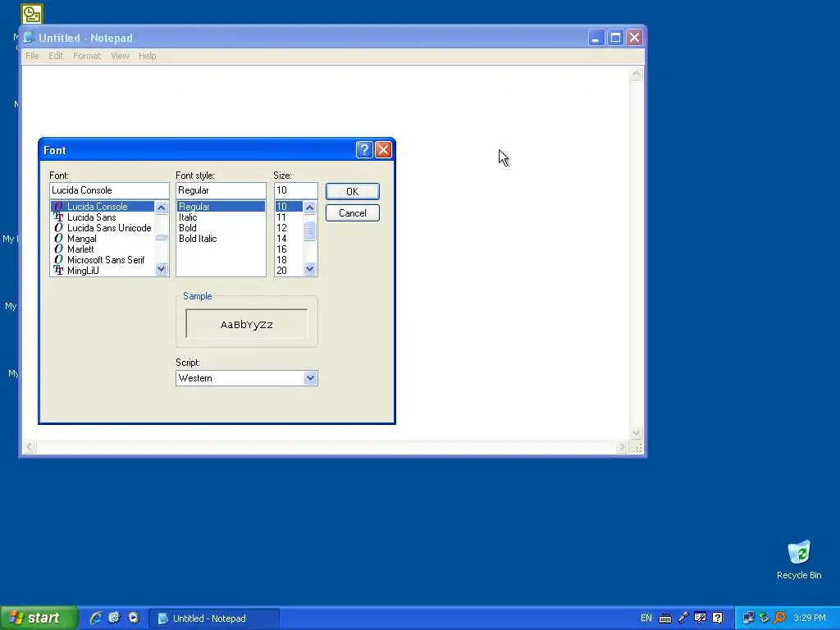Click the Notepad title bar icon

[x=29, y=38]
